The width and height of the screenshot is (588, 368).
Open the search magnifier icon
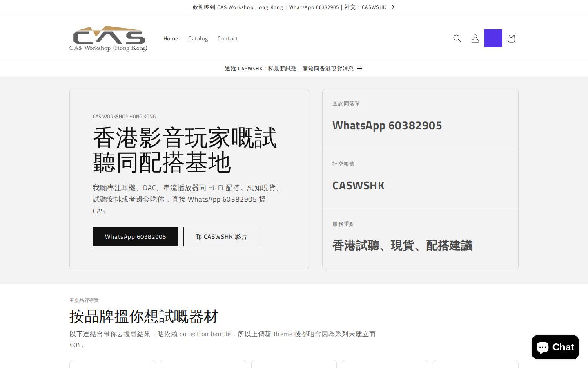pos(457,38)
